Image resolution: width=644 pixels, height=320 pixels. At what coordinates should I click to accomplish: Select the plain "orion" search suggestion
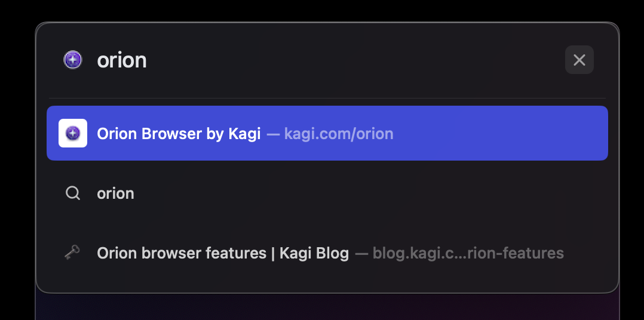click(115, 193)
